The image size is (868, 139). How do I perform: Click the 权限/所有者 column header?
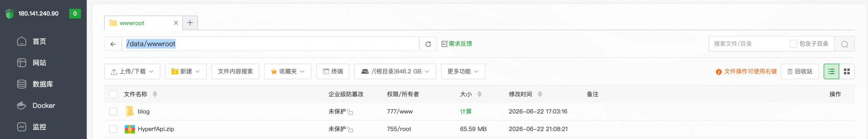click(403, 94)
